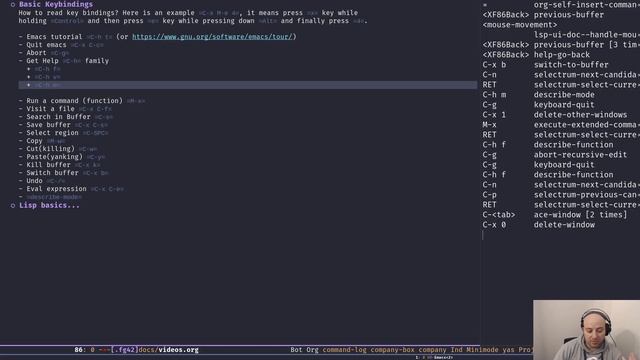
Task: Click the C-x 0 key in command log
Action: (x=494, y=225)
